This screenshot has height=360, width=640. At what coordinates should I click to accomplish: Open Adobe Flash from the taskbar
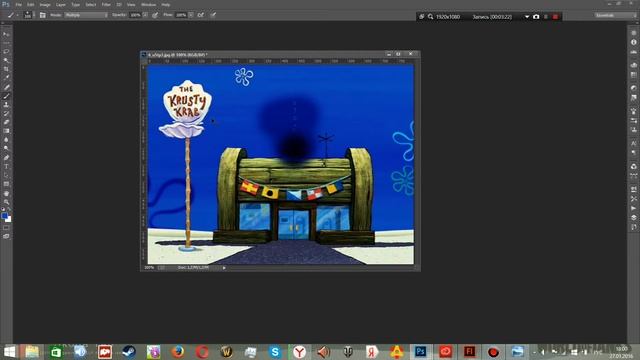pos(469,351)
